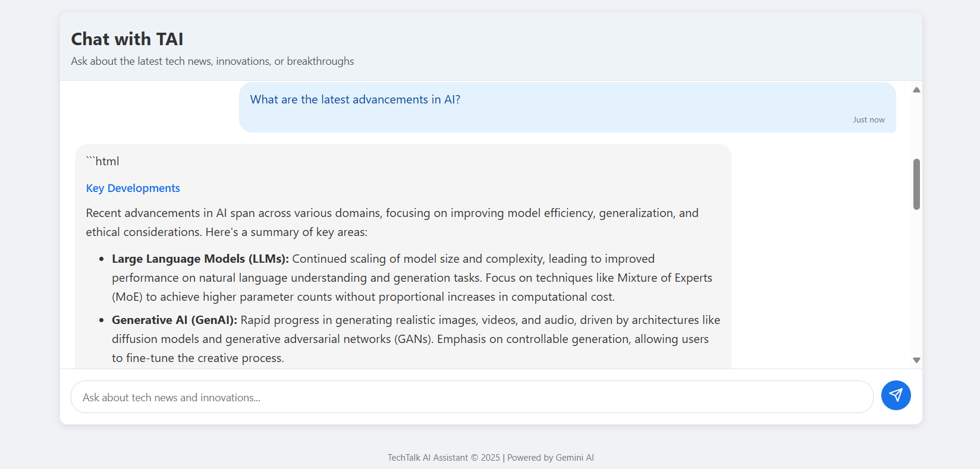Click the chat scrollbar down arrow
The height and width of the screenshot is (469, 980).
pos(916,360)
